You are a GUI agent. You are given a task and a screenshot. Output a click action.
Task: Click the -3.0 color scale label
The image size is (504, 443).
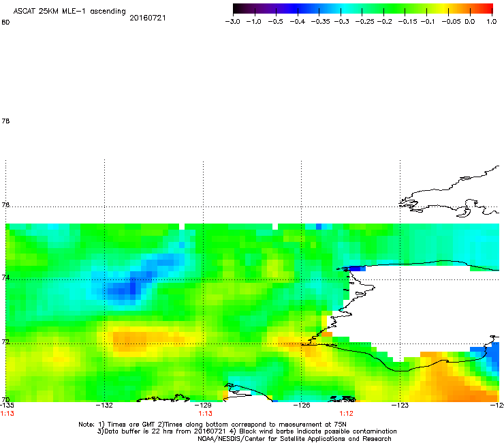[x=232, y=22]
